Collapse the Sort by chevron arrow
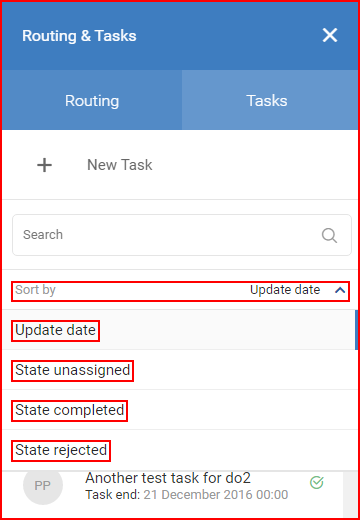360x520 pixels. [340, 290]
